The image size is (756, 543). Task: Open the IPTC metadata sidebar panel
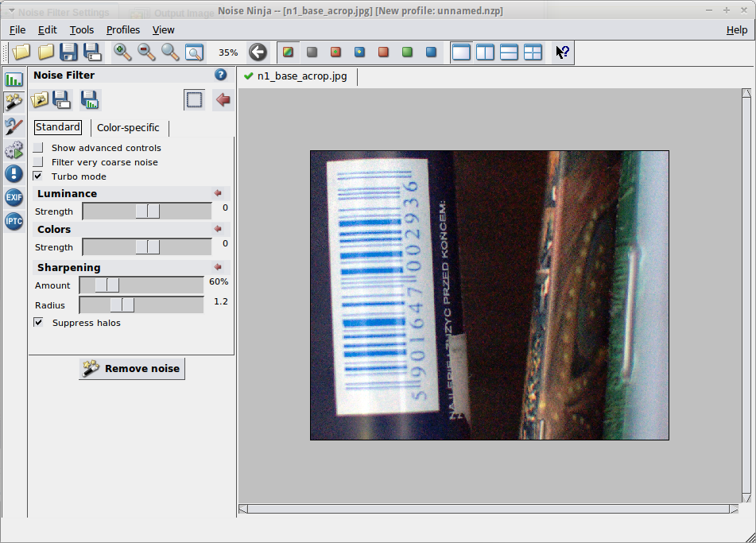click(x=14, y=221)
